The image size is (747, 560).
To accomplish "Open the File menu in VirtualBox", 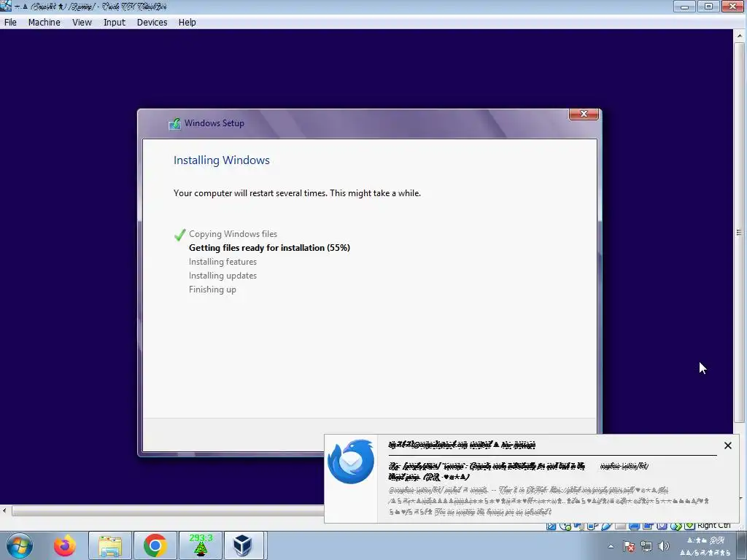I will point(10,23).
